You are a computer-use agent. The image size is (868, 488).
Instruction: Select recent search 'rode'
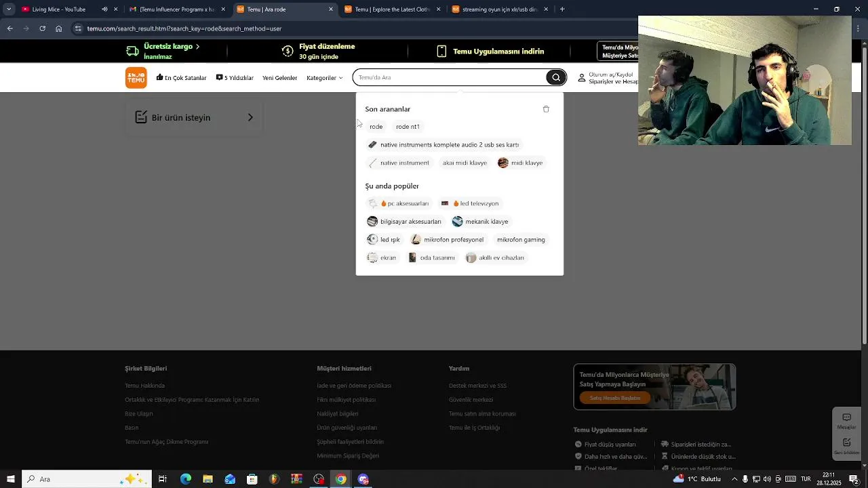pyautogui.click(x=376, y=127)
